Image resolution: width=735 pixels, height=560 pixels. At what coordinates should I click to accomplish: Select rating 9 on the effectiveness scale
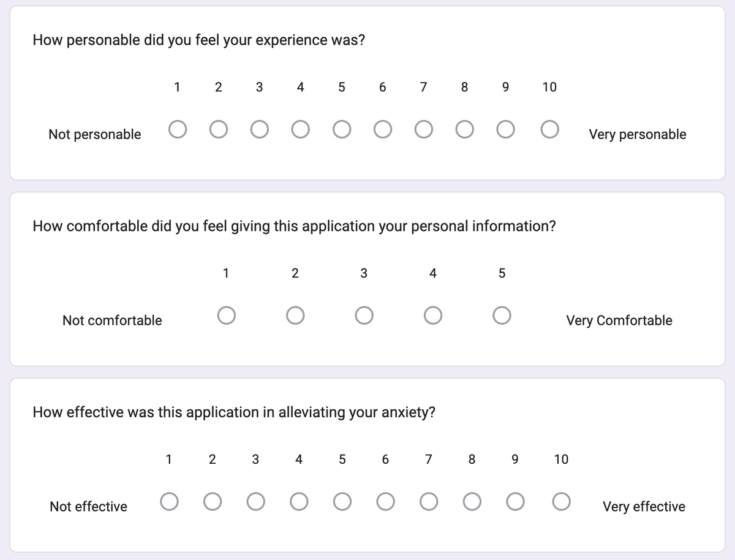tap(515, 501)
